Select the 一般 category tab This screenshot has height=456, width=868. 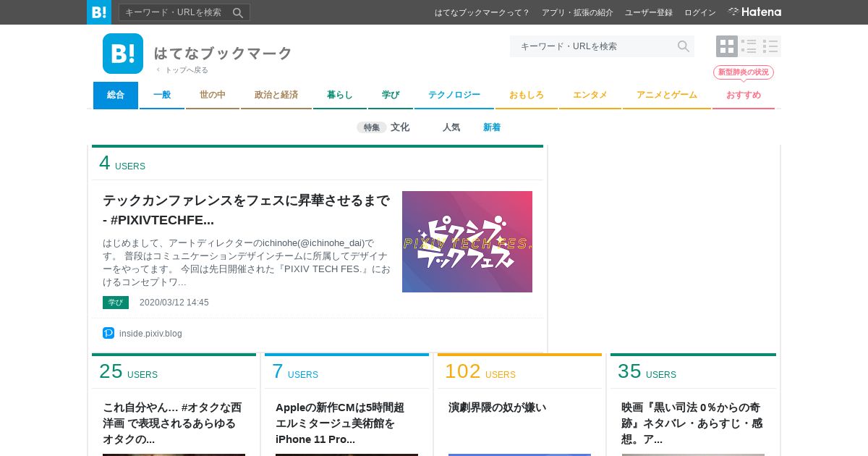[162, 95]
